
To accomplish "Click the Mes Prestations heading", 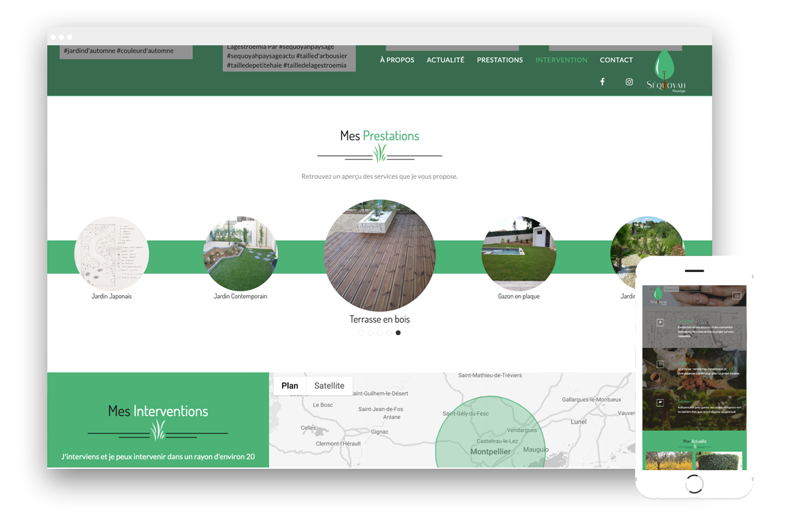I will pyautogui.click(x=380, y=136).
